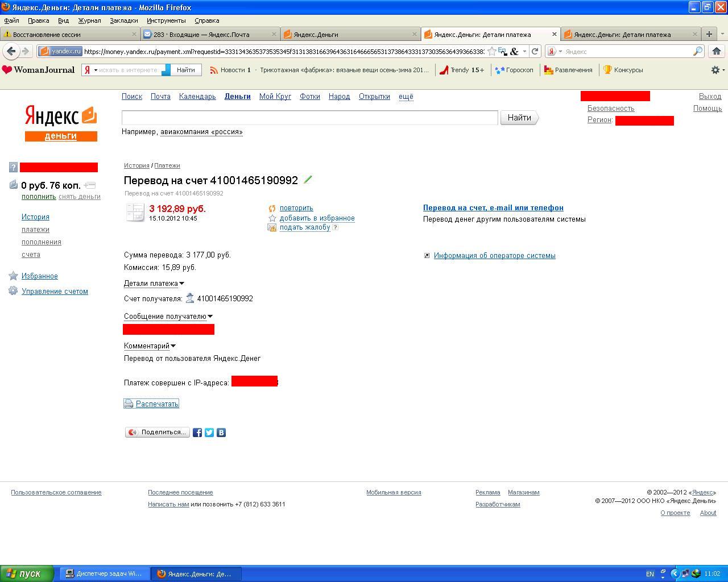Open Почта in top Yandex navigation
The image size is (728, 582).
(160, 97)
